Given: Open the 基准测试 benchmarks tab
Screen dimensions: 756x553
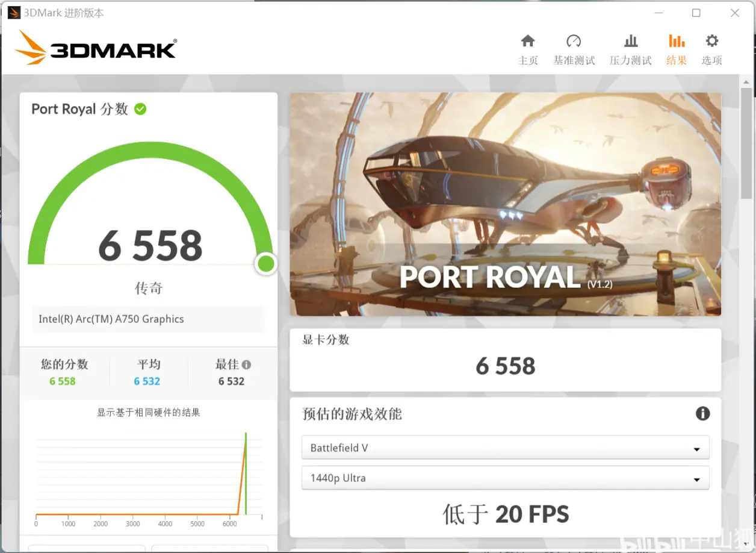Looking at the screenshot, I should tap(574, 49).
